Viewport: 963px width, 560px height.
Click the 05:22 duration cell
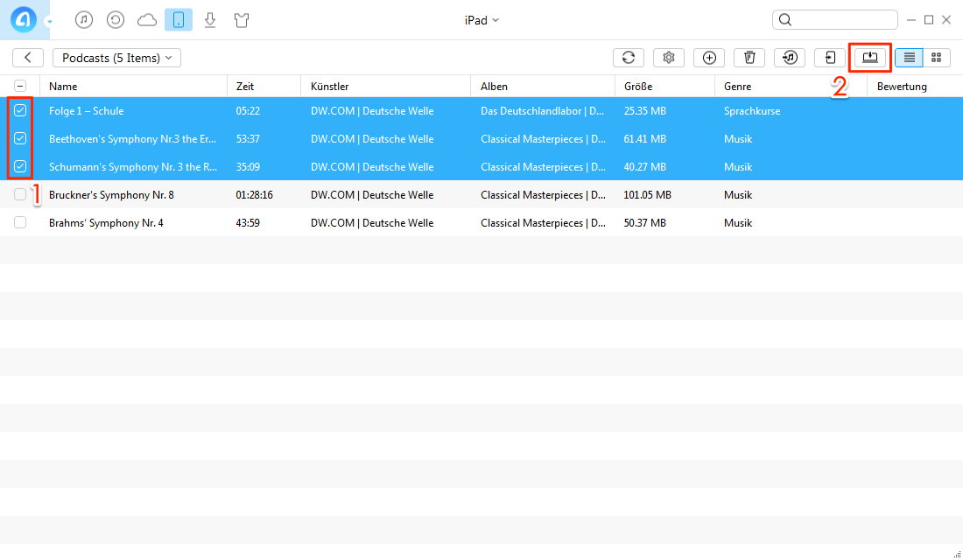248,111
